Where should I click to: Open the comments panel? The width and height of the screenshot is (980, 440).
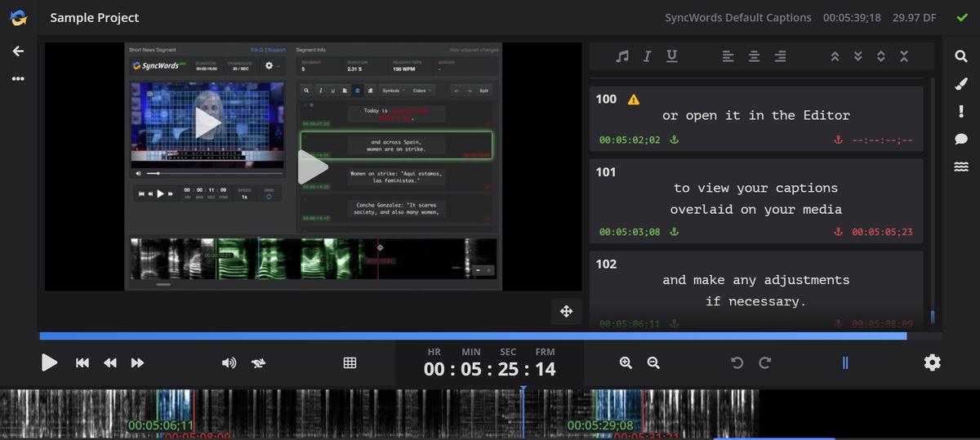pyautogui.click(x=961, y=140)
